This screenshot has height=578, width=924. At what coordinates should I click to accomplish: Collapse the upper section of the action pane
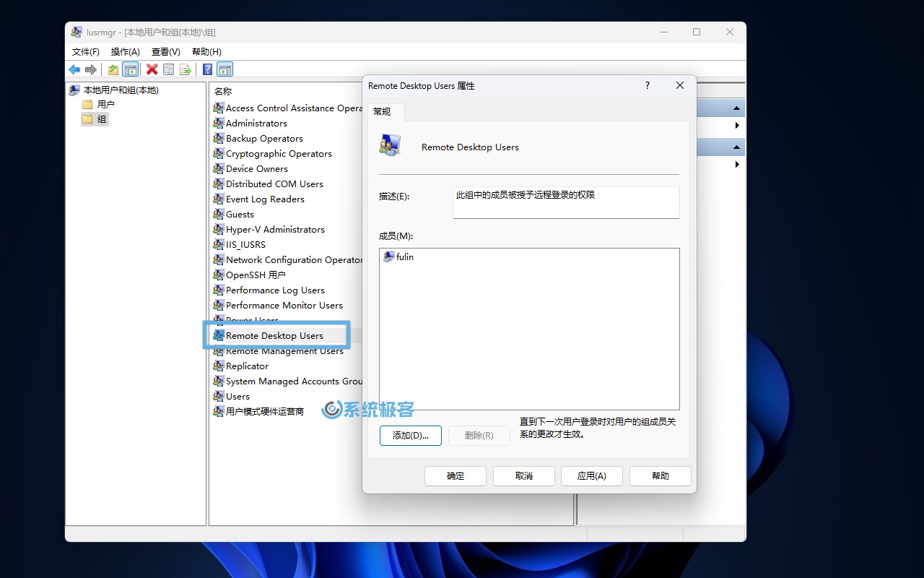[736, 108]
